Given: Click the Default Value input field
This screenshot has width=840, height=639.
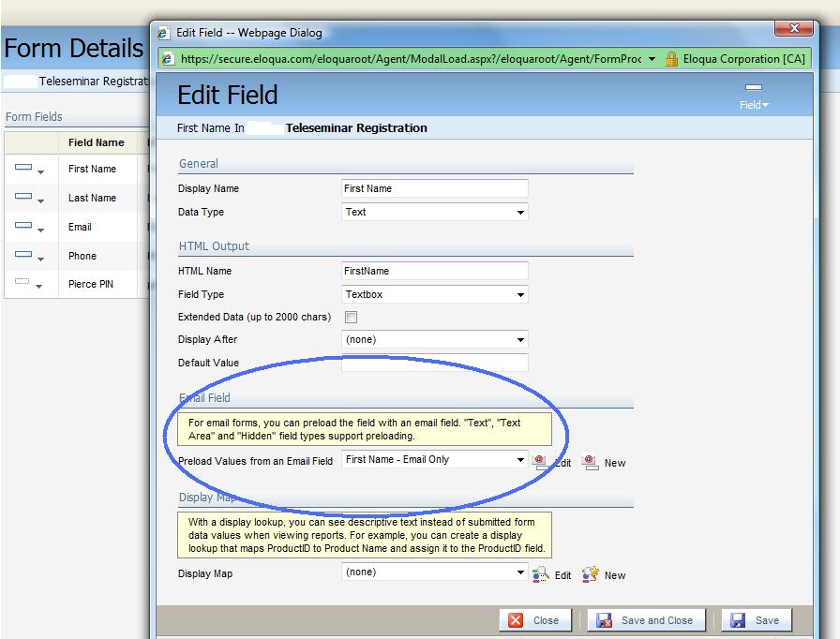Looking at the screenshot, I should (434, 363).
